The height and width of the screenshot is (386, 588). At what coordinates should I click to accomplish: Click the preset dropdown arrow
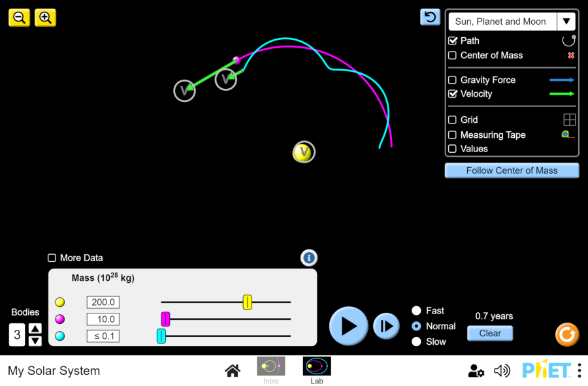click(566, 22)
